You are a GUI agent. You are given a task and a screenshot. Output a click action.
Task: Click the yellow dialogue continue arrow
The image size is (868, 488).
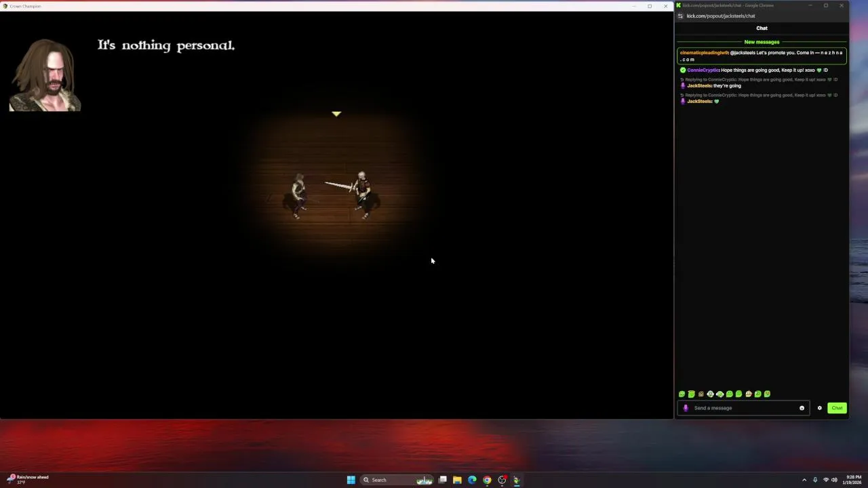coord(336,114)
